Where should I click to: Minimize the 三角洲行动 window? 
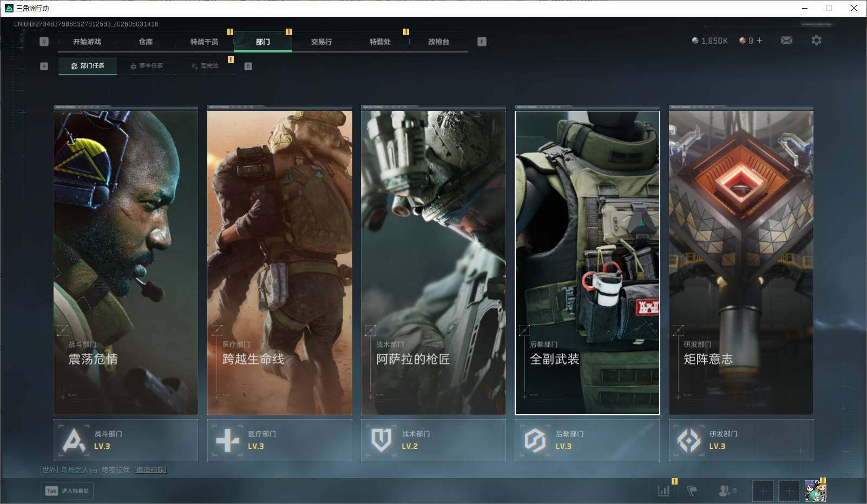pyautogui.click(x=805, y=8)
